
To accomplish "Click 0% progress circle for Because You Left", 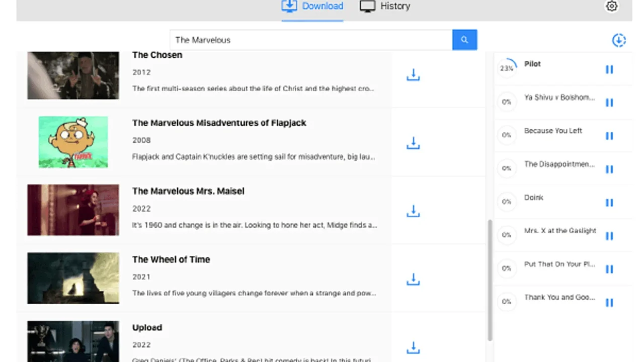I will [507, 135].
